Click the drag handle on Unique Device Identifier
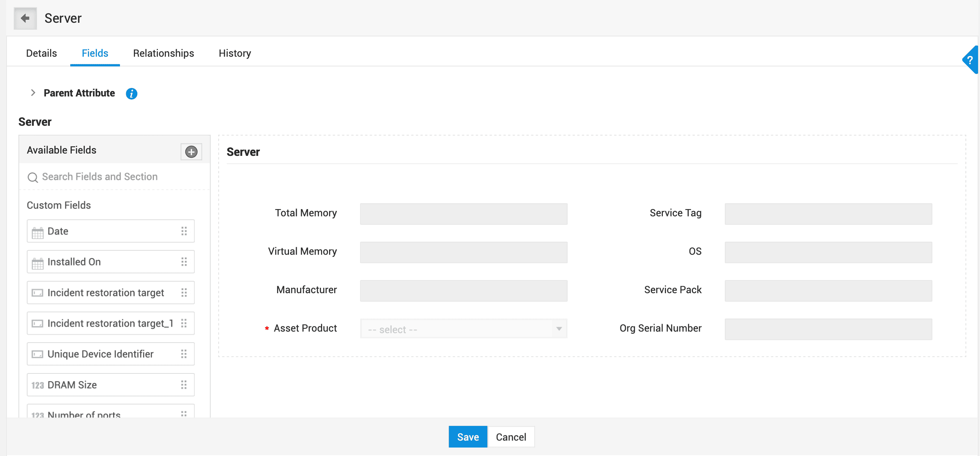 click(184, 354)
